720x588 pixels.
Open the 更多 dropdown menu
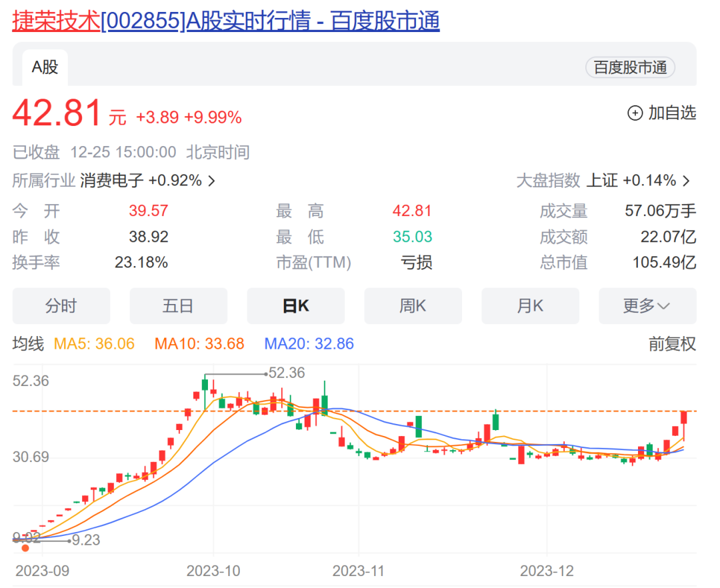coord(647,306)
